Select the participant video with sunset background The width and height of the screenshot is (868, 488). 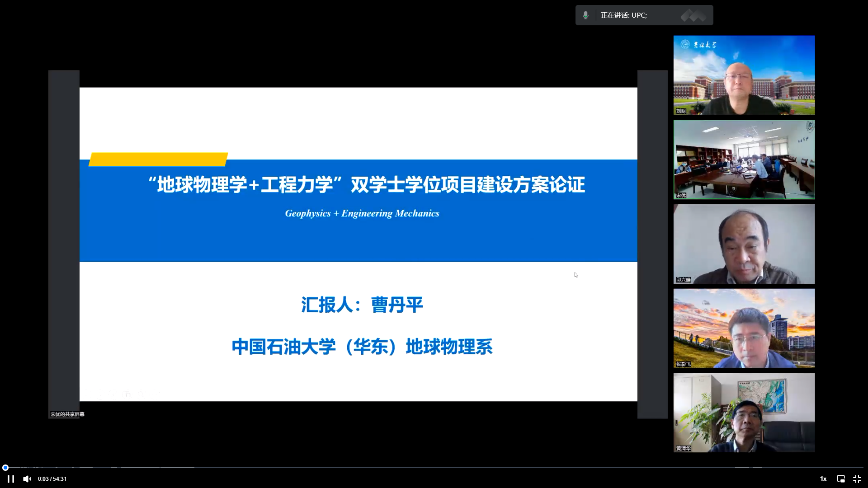(744, 328)
